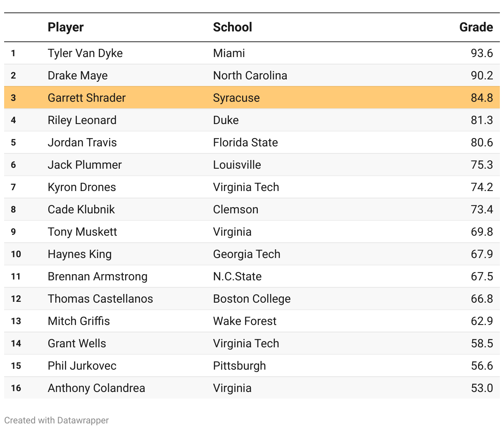Select Brennan Armstrong's player cell
This screenshot has height=430, width=504.
(97, 277)
